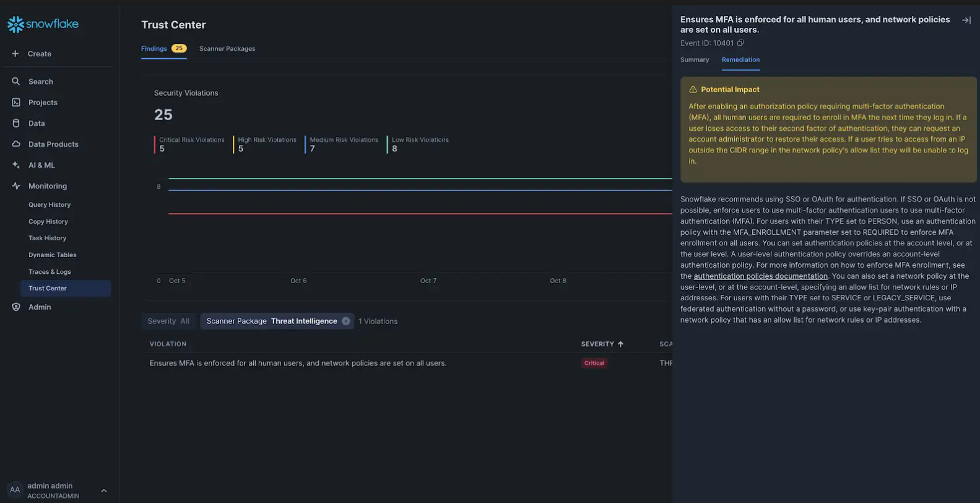Click the Create plus icon
This screenshot has height=503, width=980.
(x=15, y=54)
